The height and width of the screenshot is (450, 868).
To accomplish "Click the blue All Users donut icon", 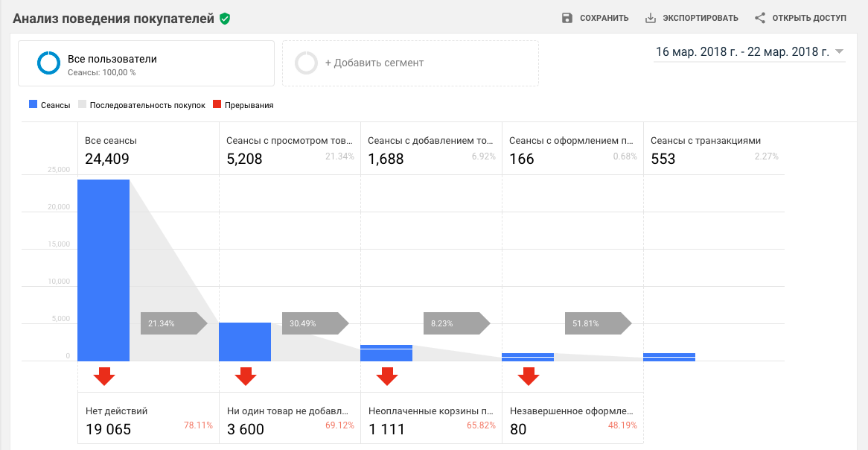I will point(49,63).
